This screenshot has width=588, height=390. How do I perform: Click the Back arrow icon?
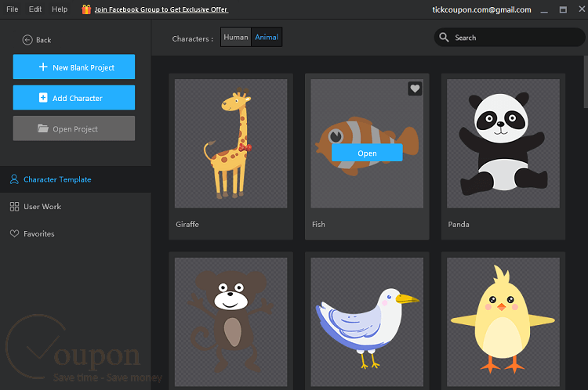27,40
